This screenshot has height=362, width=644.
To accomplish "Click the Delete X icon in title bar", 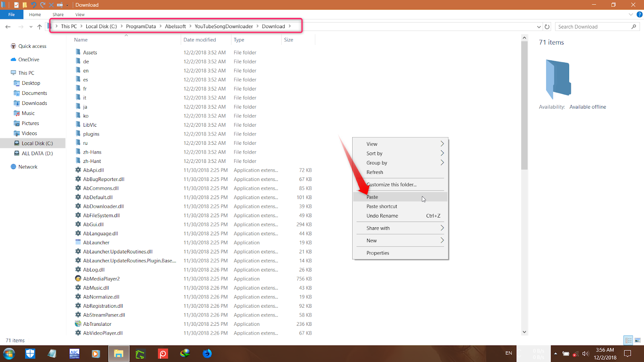I will pos(51,5).
